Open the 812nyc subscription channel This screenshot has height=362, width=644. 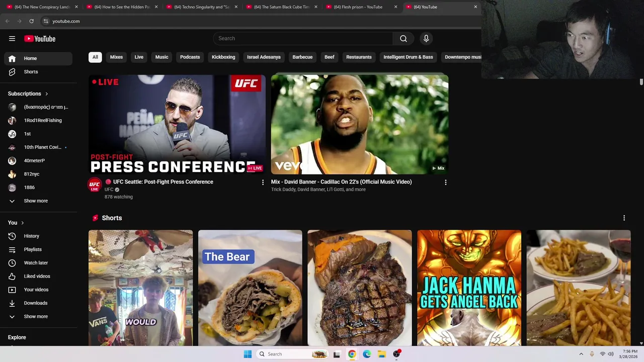38,174
